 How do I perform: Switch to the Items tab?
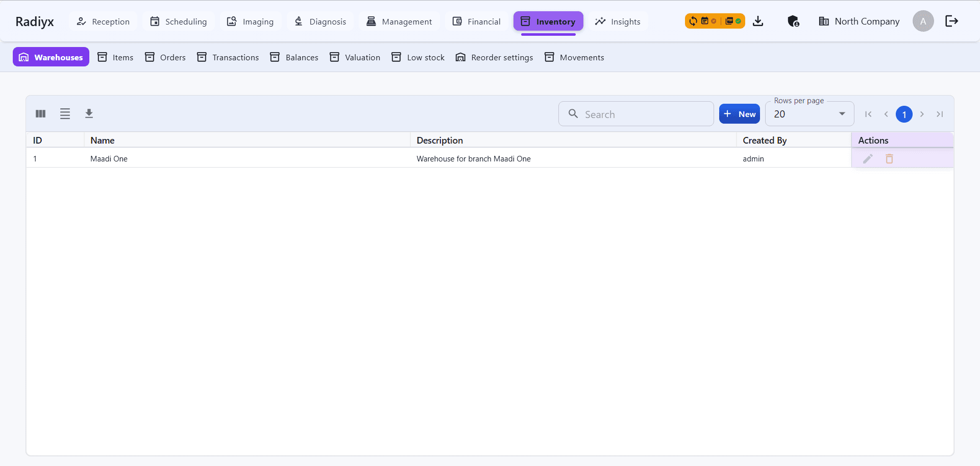115,57
